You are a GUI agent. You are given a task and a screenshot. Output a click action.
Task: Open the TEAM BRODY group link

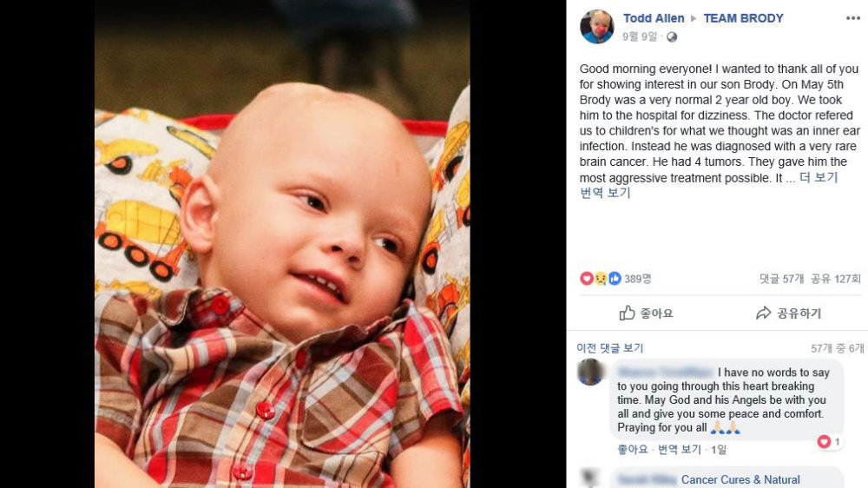[x=743, y=18]
